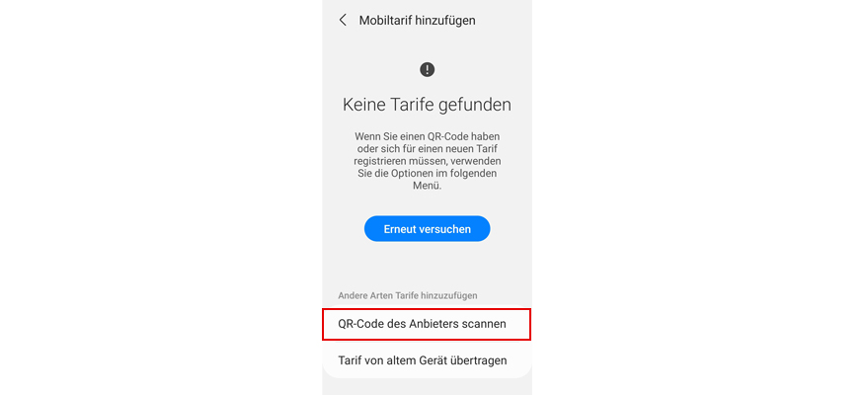Click the dark circular alert icon above the heading

click(x=427, y=70)
